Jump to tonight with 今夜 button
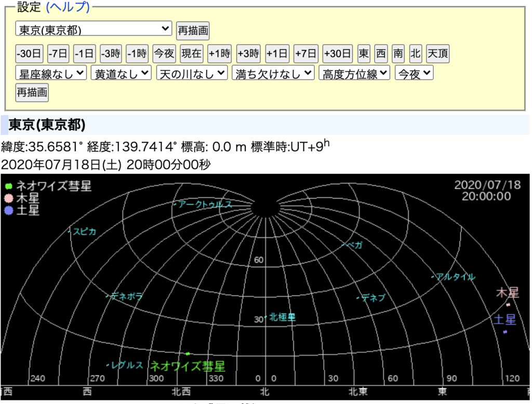The width and height of the screenshot is (532, 404). [164, 53]
